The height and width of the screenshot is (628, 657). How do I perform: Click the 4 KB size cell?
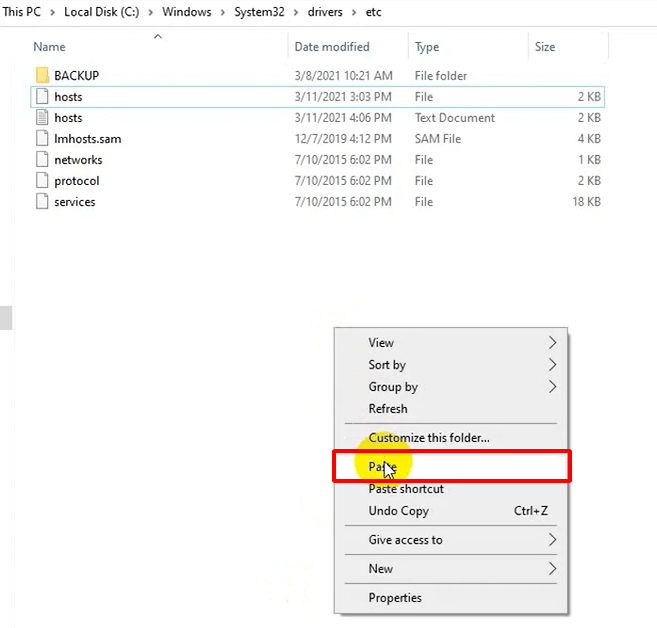coord(589,139)
